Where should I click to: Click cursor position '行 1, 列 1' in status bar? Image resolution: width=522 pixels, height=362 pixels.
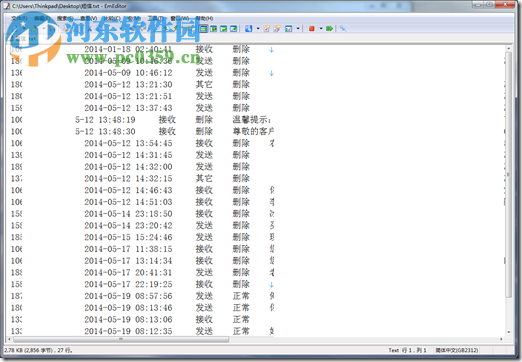(413, 350)
